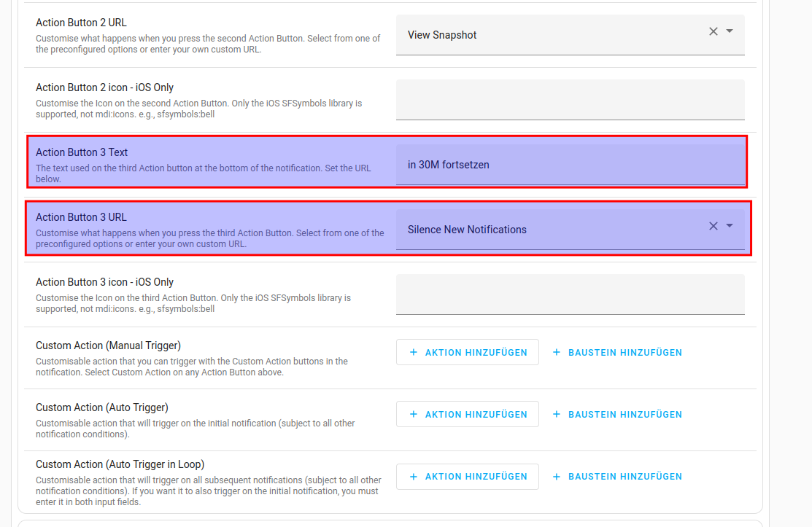Click plus icon of Loop Aktion hinzufügen
812x527 pixels.
(414, 477)
